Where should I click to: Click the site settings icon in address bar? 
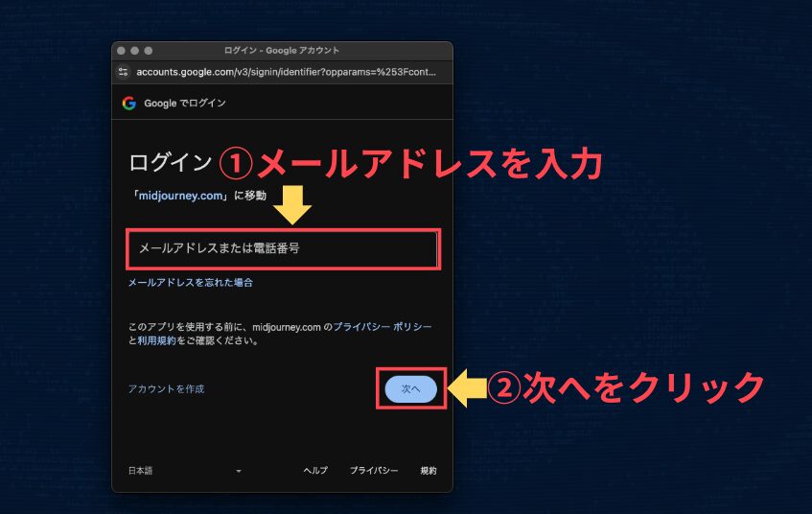[123, 72]
